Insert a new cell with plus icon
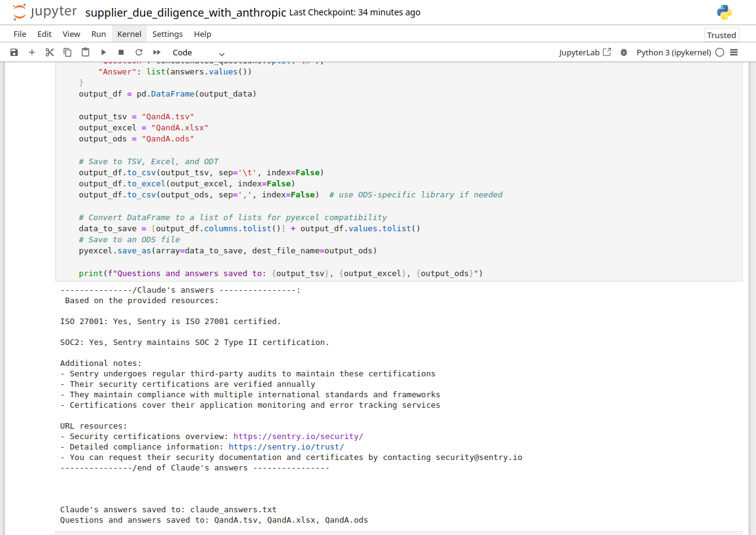The image size is (756, 535). (32, 53)
